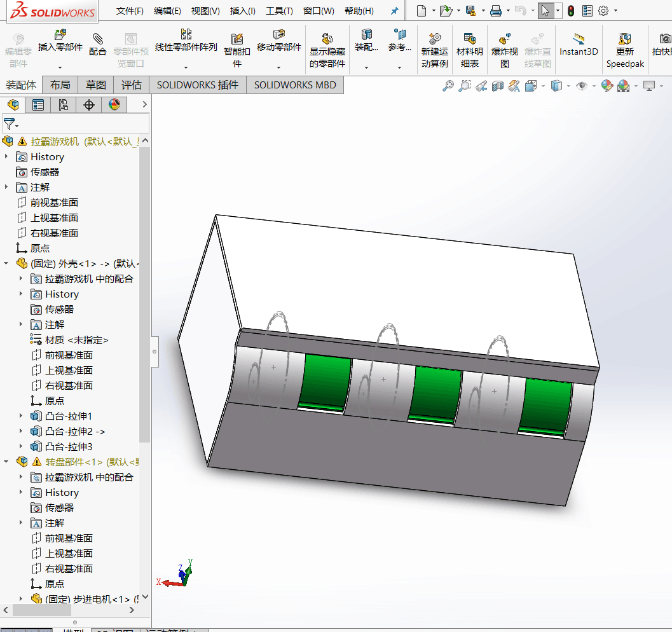Expand the (固定) 步进电机<1> component
The width and height of the screenshot is (672, 632).
coord(21,598)
